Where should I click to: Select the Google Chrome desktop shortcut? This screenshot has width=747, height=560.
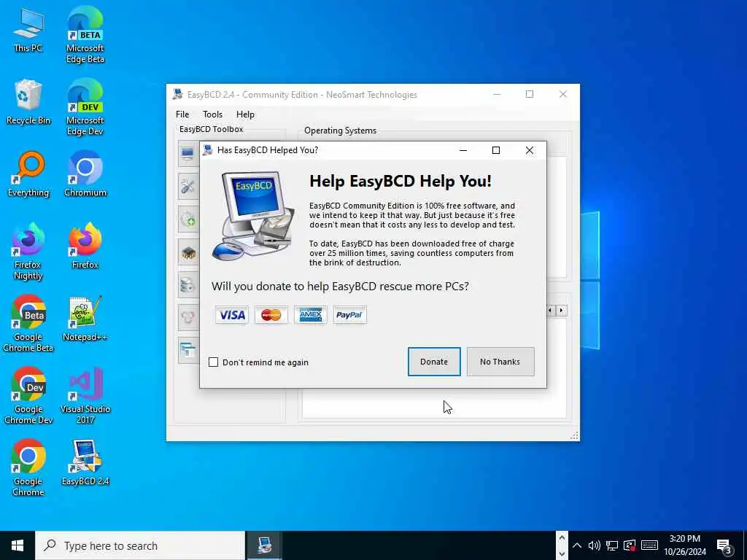(28, 469)
